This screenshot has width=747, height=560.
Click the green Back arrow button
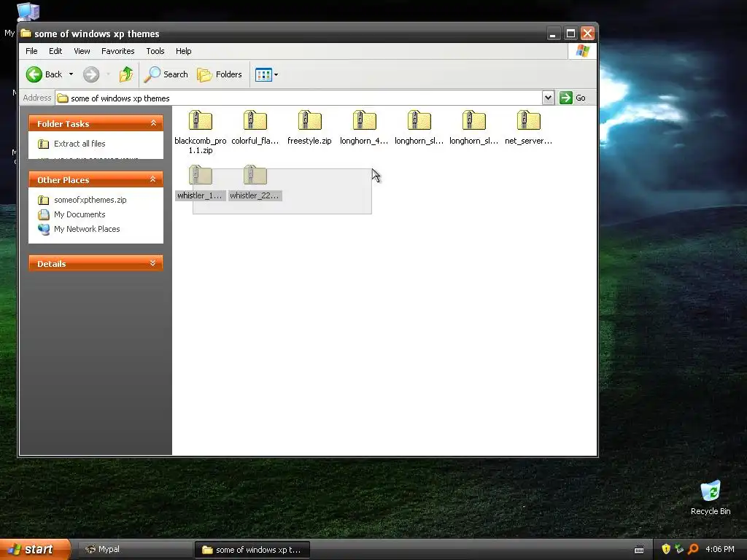[34, 74]
